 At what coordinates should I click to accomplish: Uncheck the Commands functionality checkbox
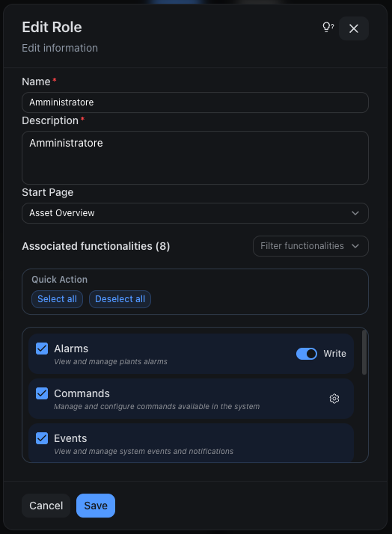click(x=42, y=393)
